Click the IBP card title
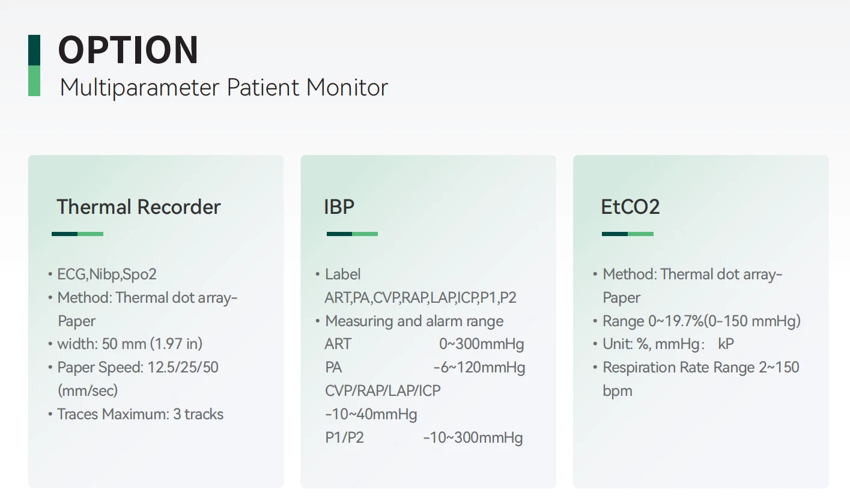Viewport: 850px width, 504px height. click(x=339, y=207)
